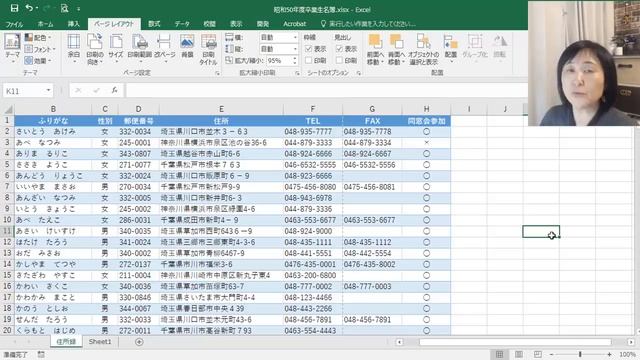
Task: Click the horizontal scrollbar track
Action: coord(515,342)
